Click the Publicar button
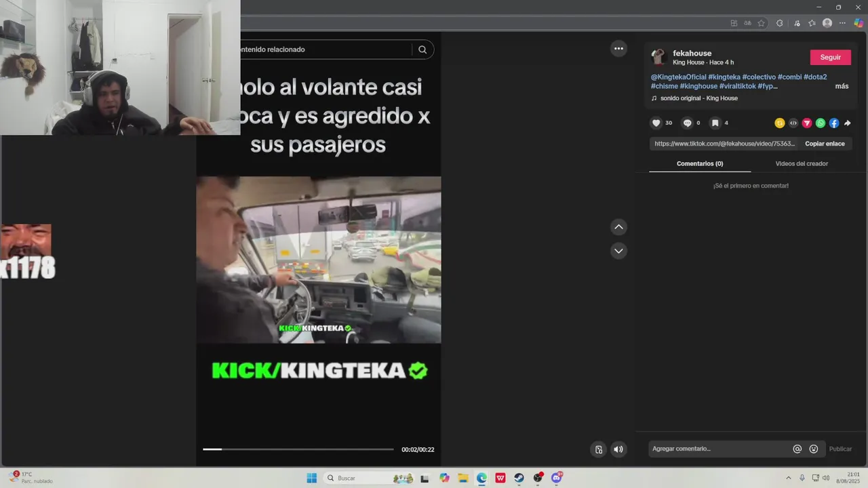 coord(840,449)
